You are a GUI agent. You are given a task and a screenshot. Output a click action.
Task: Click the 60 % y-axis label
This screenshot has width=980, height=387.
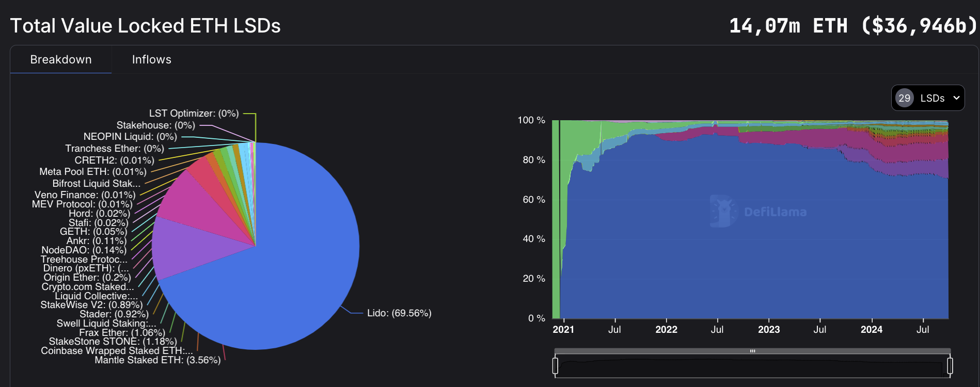tap(534, 200)
